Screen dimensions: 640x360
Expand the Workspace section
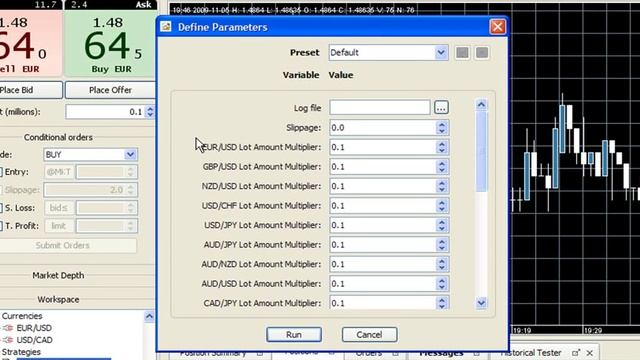point(58,300)
